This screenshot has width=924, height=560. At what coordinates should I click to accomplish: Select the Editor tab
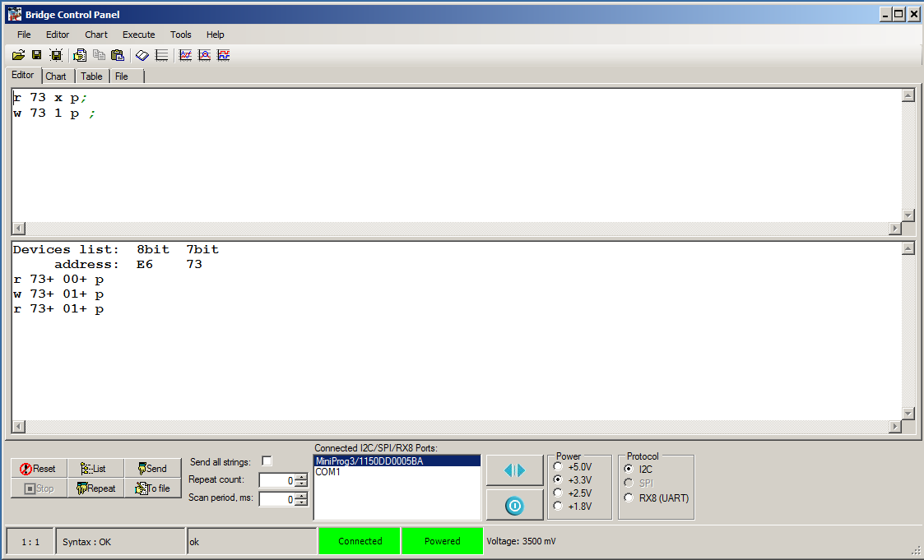pos(23,76)
